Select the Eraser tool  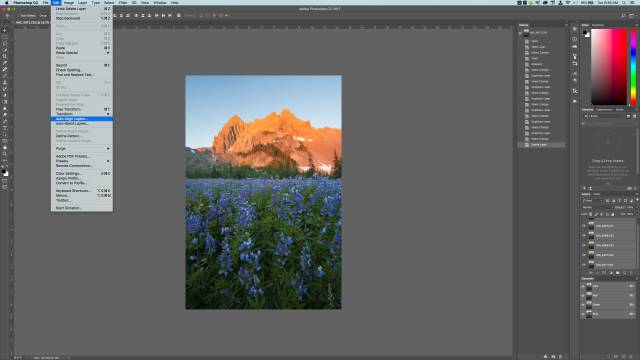(x=4, y=96)
